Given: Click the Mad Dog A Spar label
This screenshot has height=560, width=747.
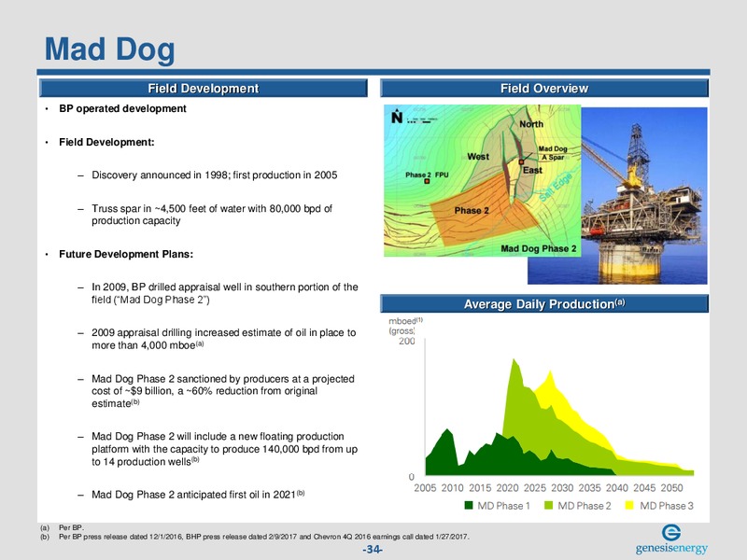Looking at the screenshot, I should 553,153.
